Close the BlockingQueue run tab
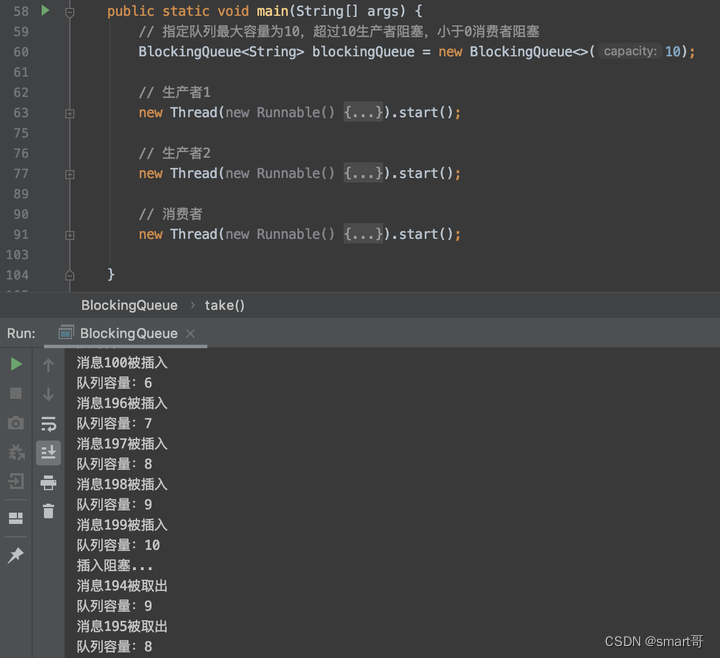Viewport: 720px width, 658px height. click(191, 333)
